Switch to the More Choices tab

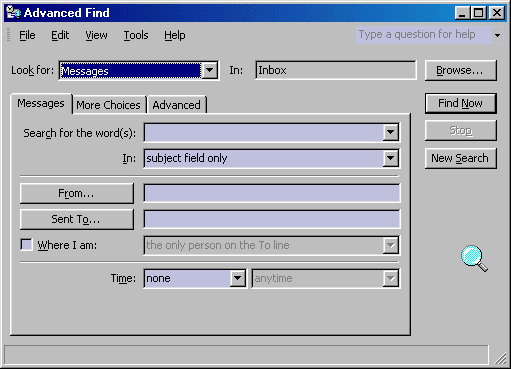point(109,105)
